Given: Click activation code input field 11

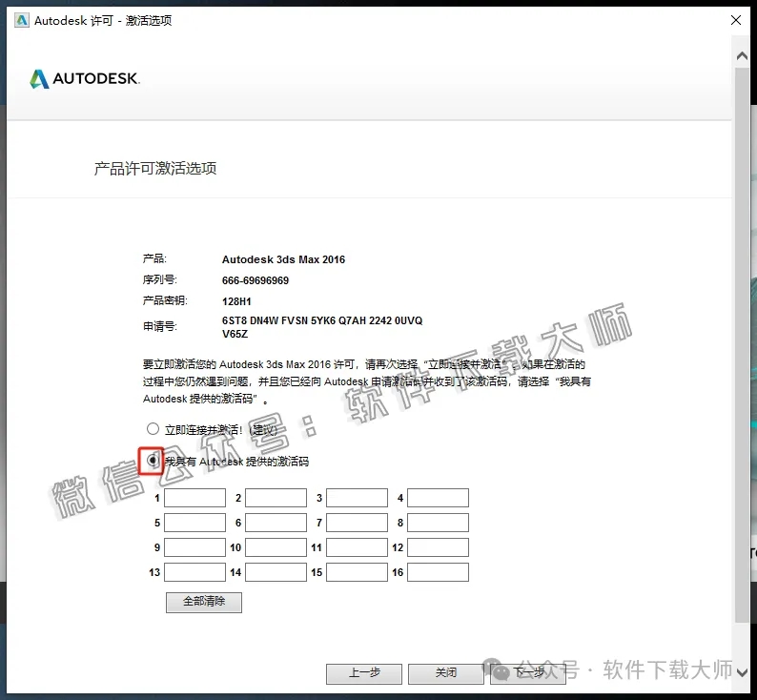Looking at the screenshot, I should coord(358,547).
